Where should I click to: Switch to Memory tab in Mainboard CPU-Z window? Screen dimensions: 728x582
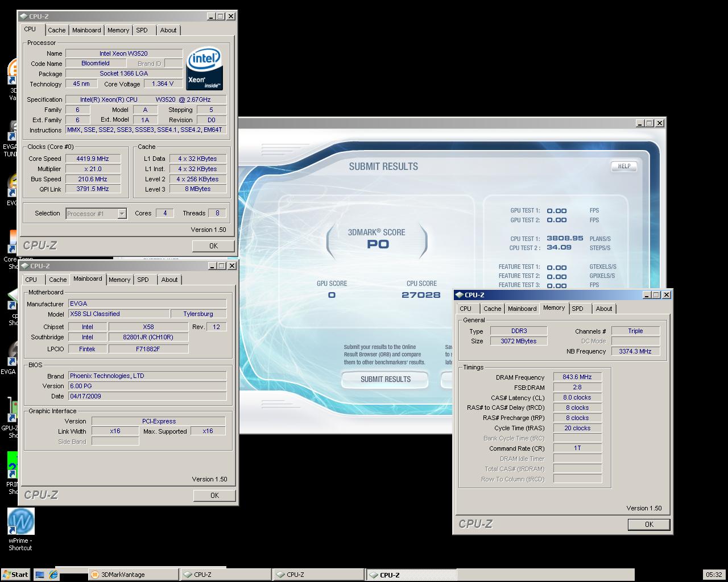pyautogui.click(x=119, y=280)
